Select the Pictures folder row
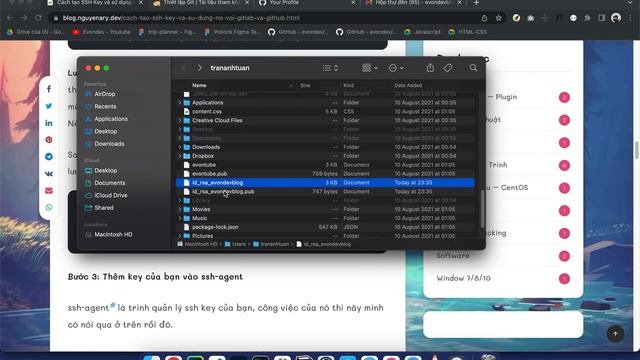The height and width of the screenshot is (360, 640). [325, 236]
